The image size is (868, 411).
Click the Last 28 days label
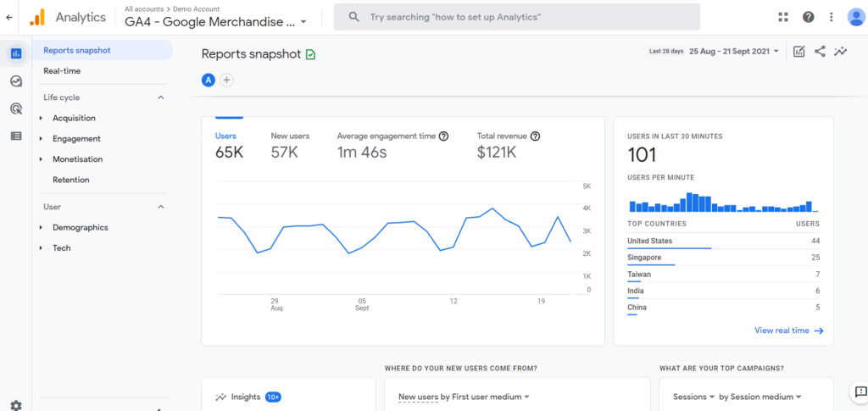click(666, 52)
